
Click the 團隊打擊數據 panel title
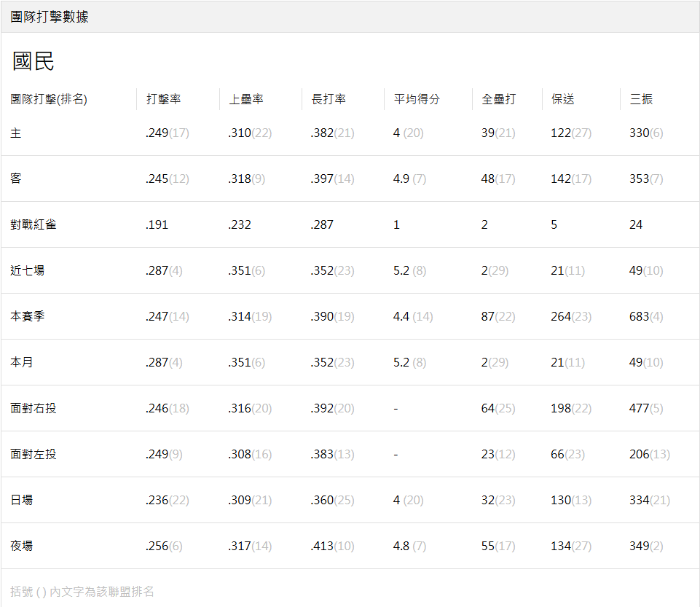pos(49,17)
